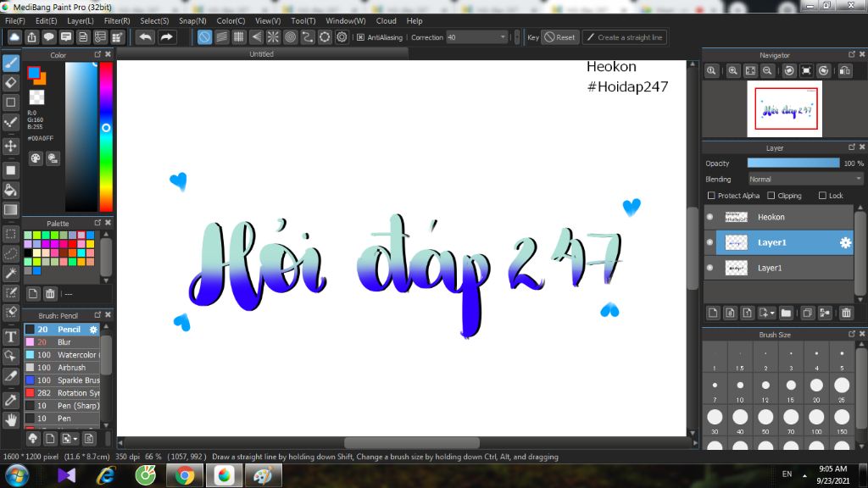Select the Move tool
868x488 pixels.
[10, 146]
